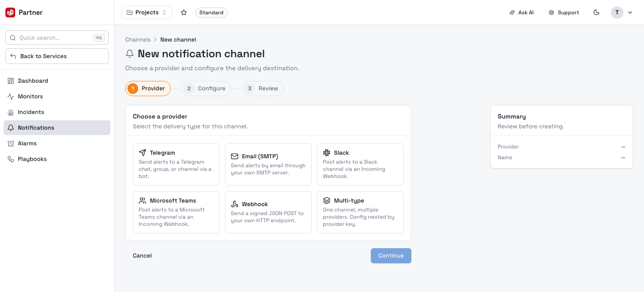This screenshot has height=292, width=644.
Task: Click the Support lifebuoy icon
Action: 551,13
